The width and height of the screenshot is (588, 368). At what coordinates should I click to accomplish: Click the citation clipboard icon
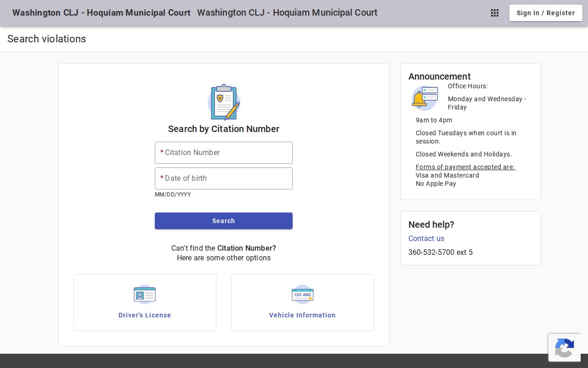point(224,102)
